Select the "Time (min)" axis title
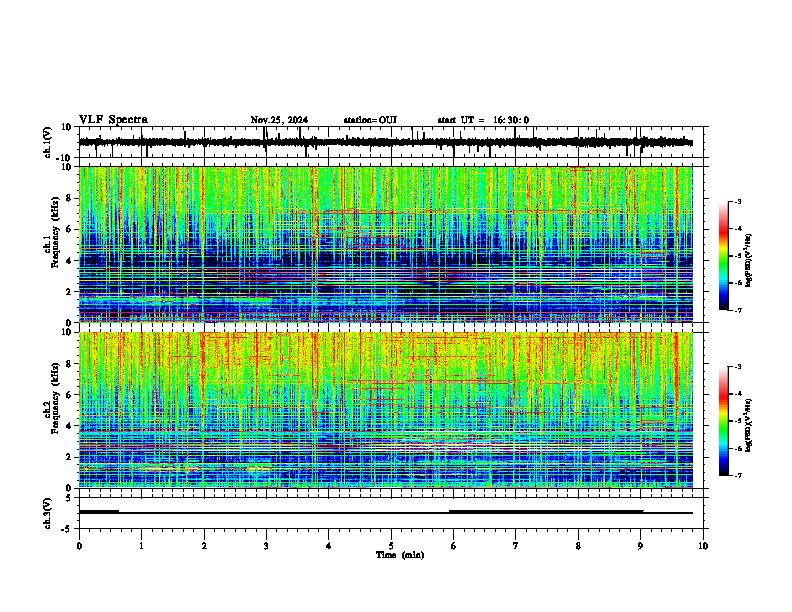Viewport: 792px width, 612px height. click(400, 555)
